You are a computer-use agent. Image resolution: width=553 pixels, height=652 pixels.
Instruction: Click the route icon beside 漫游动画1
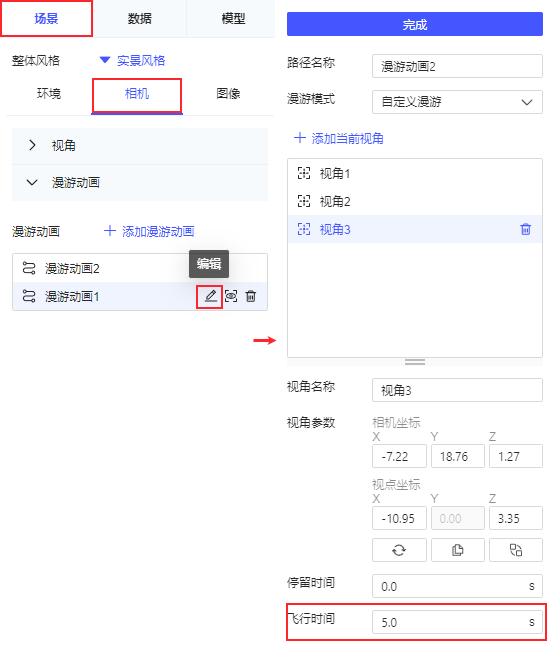pos(29,296)
